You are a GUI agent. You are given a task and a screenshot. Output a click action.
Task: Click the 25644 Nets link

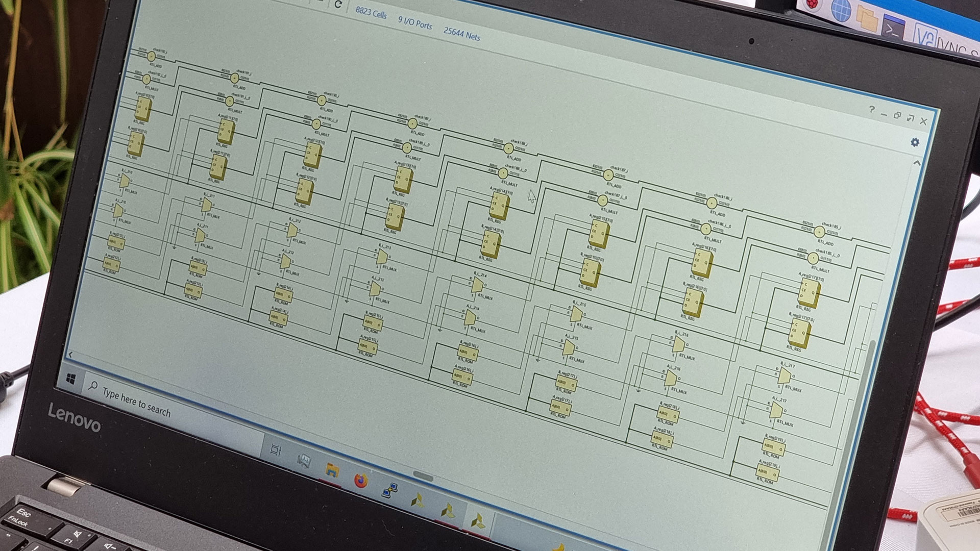(461, 34)
